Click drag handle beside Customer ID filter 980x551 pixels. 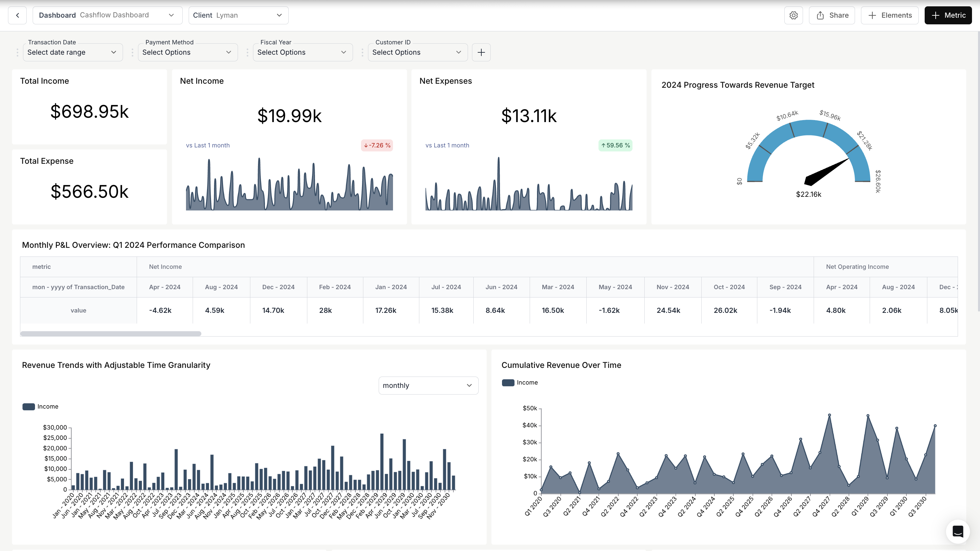(x=362, y=53)
